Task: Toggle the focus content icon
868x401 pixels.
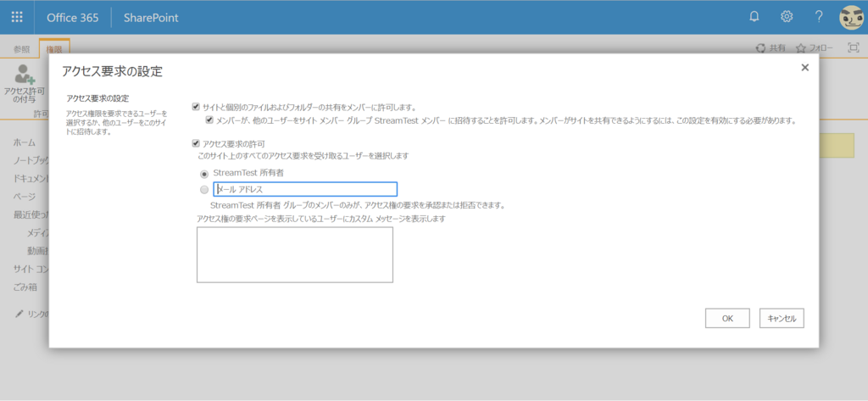Action: [x=854, y=47]
